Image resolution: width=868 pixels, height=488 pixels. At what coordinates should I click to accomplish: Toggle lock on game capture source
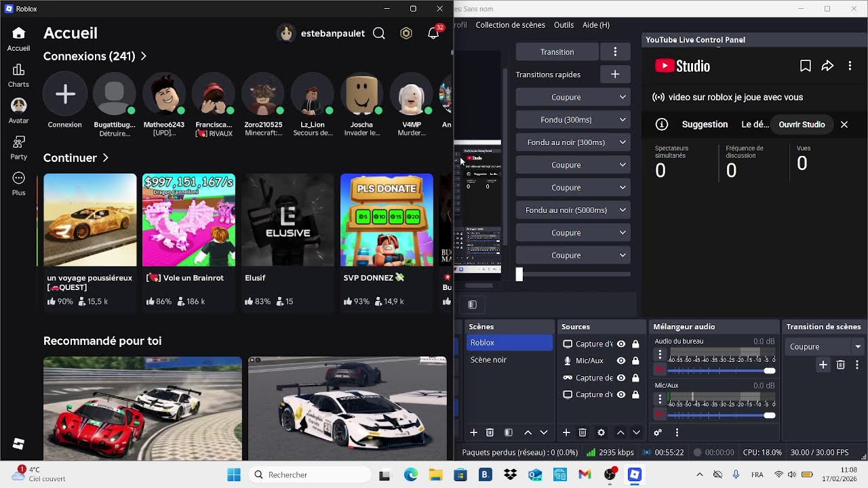pos(635,378)
